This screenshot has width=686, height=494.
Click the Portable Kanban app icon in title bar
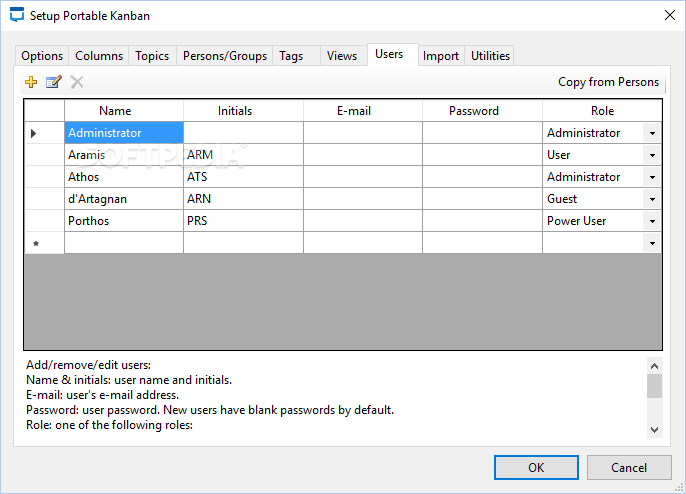click(17, 15)
